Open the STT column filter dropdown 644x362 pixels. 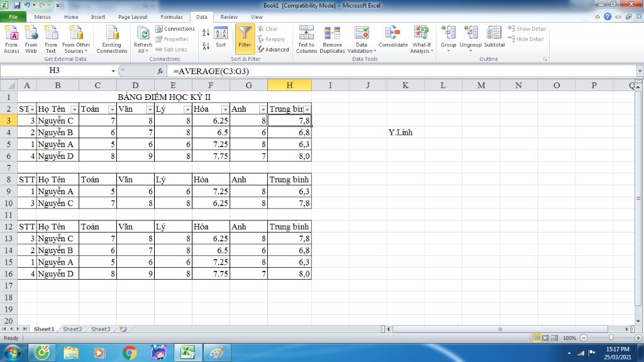[32, 109]
